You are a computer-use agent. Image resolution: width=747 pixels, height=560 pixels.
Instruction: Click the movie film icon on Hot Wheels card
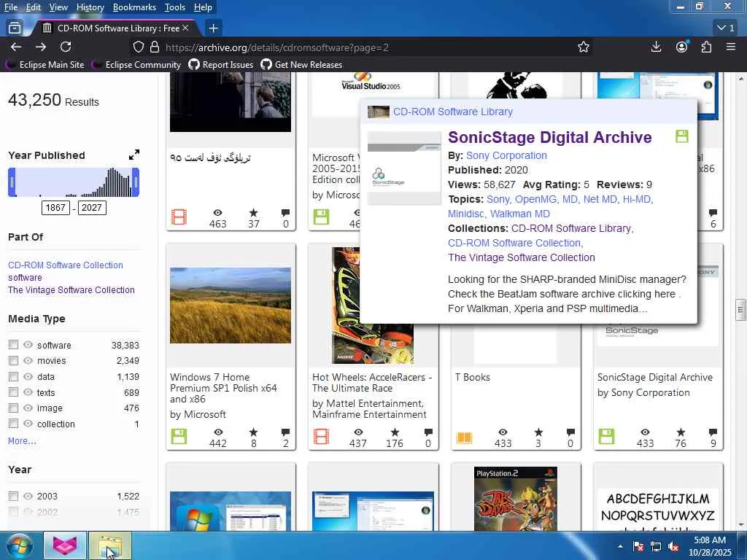(x=322, y=436)
